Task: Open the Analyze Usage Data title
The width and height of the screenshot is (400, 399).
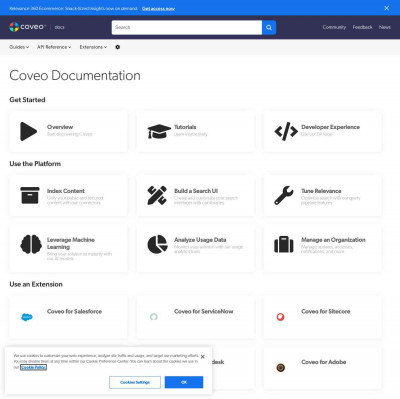Action: 200,240
